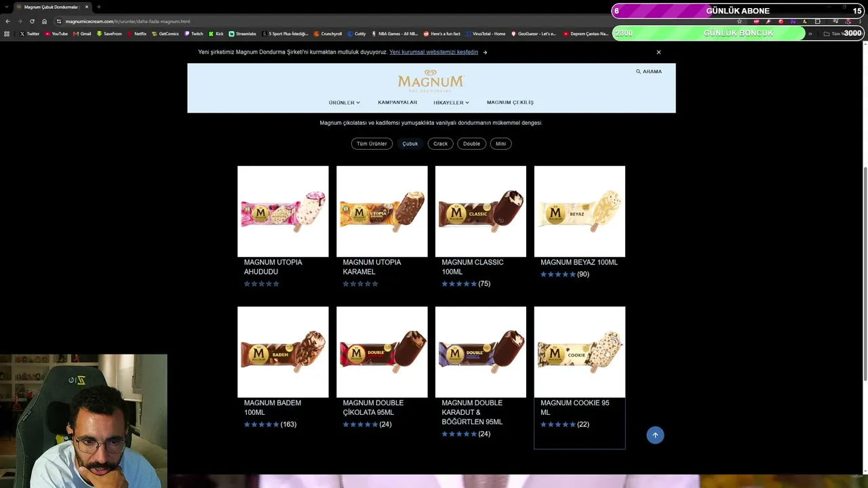Click the (90) review count for Beyaz

pyautogui.click(x=583, y=274)
